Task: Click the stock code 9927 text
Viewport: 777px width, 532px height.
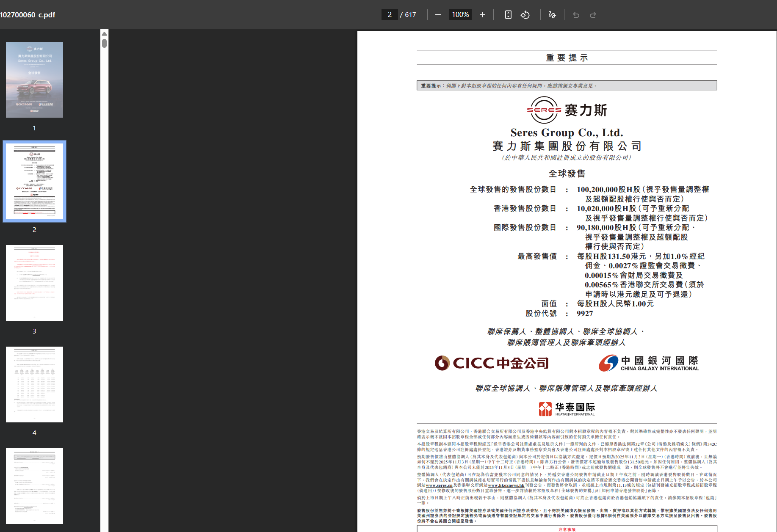Action: click(585, 314)
